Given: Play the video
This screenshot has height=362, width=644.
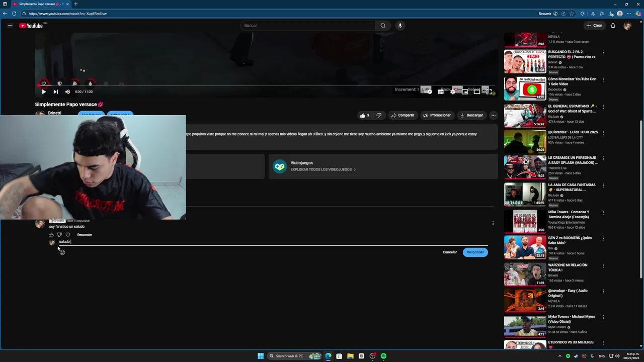Looking at the screenshot, I should click(44, 92).
